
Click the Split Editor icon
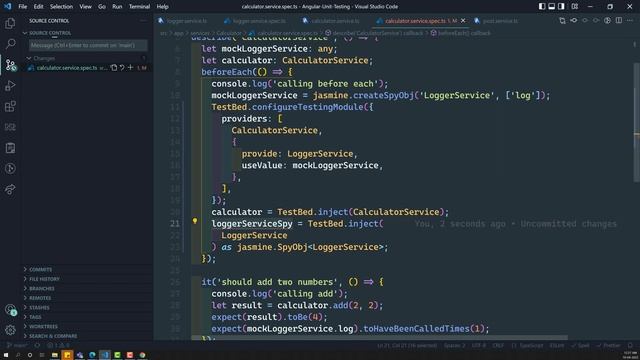619,20
